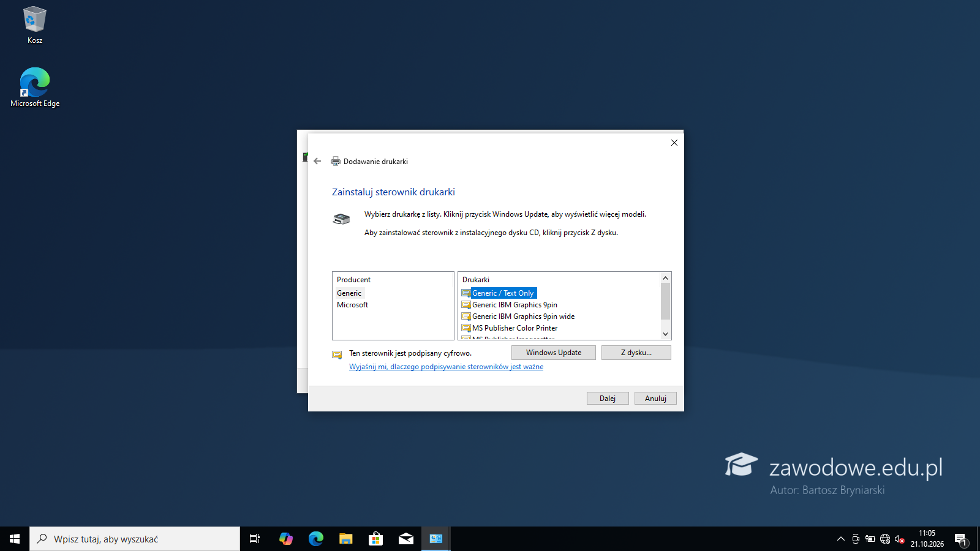This screenshot has width=980, height=551.
Task: Go back with the wizard arrow
Action: 317,162
